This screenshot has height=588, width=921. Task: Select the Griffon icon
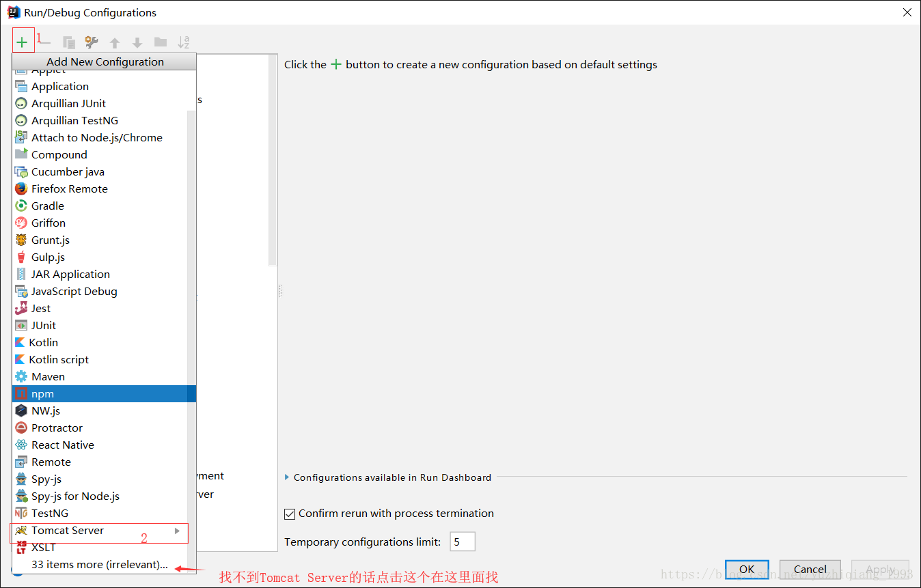click(21, 223)
